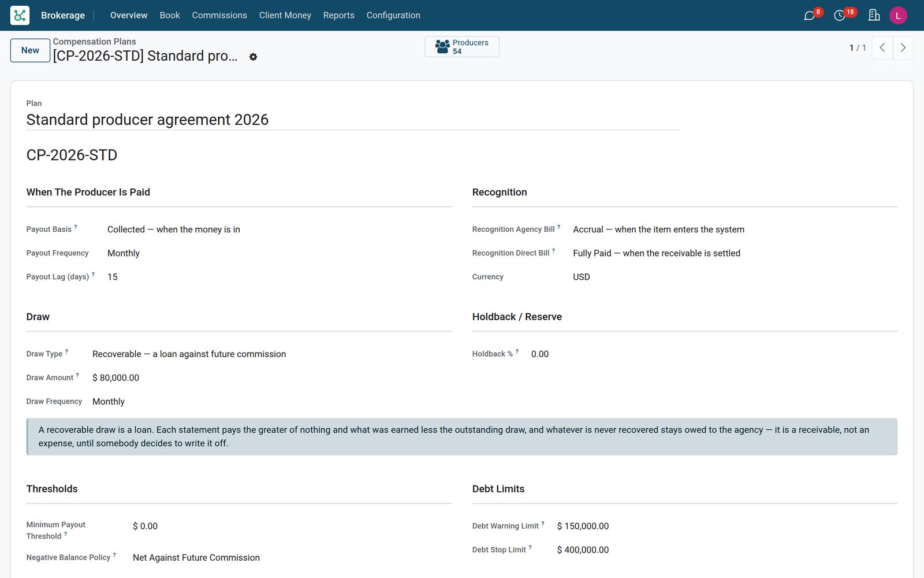Open Recognition Direct Bill selection field
This screenshot has width=924, height=578.
[x=735, y=253]
